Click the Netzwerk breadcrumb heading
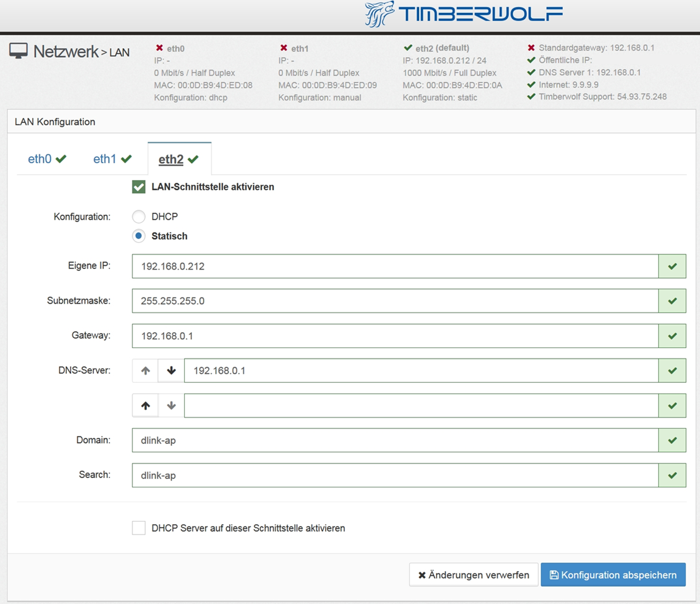The height and width of the screenshot is (604, 700). coord(66,51)
